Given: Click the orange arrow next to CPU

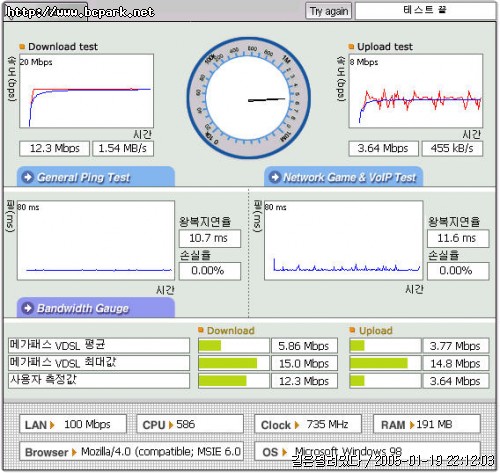Looking at the screenshot, I should click(x=171, y=425).
